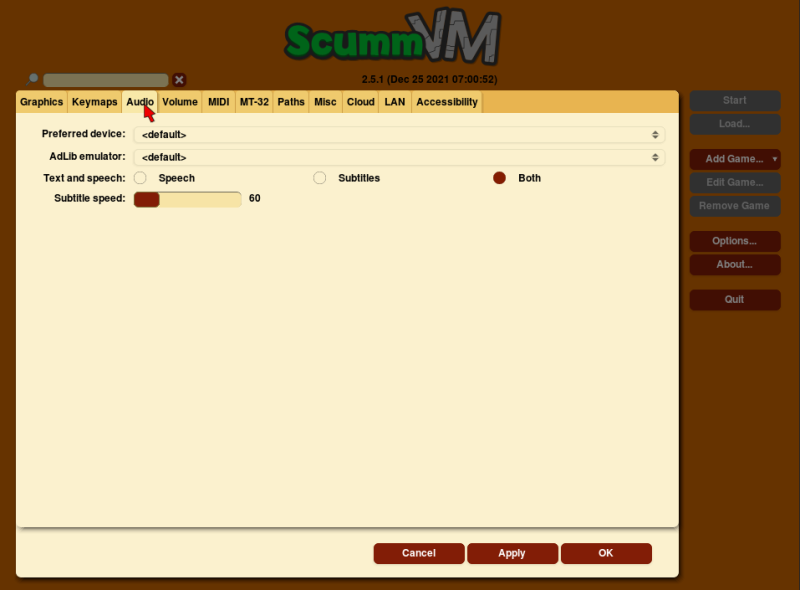Open the Preferred device dropdown
Image resolution: width=800 pixels, height=590 pixels.
click(x=399, y=135)
